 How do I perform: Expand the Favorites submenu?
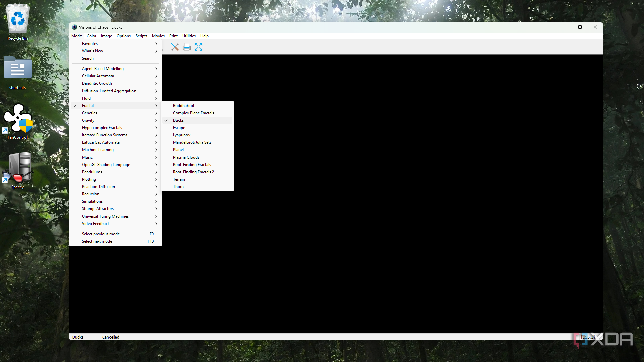click(x=116, y=44)
